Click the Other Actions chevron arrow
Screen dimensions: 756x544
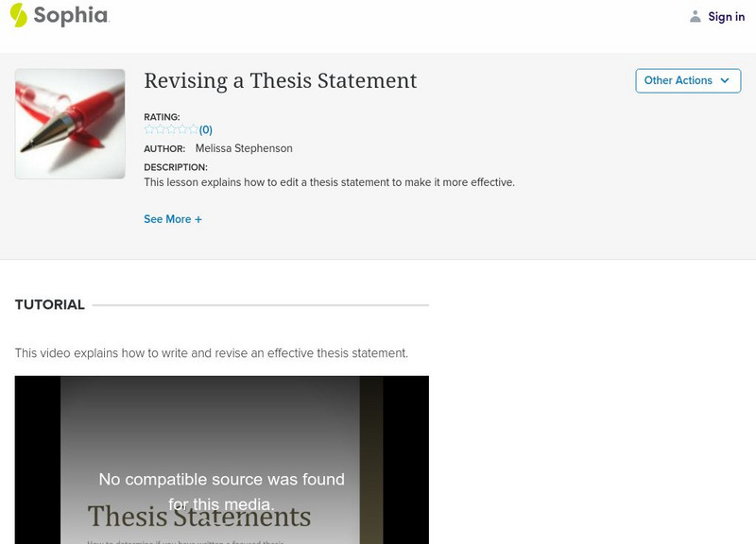(x=724, y=80)
